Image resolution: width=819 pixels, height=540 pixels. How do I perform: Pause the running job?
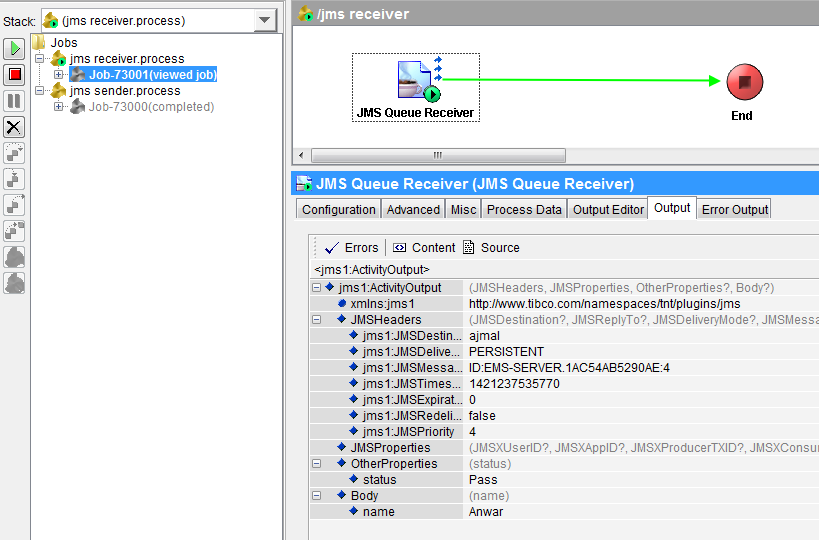point(14,101)
